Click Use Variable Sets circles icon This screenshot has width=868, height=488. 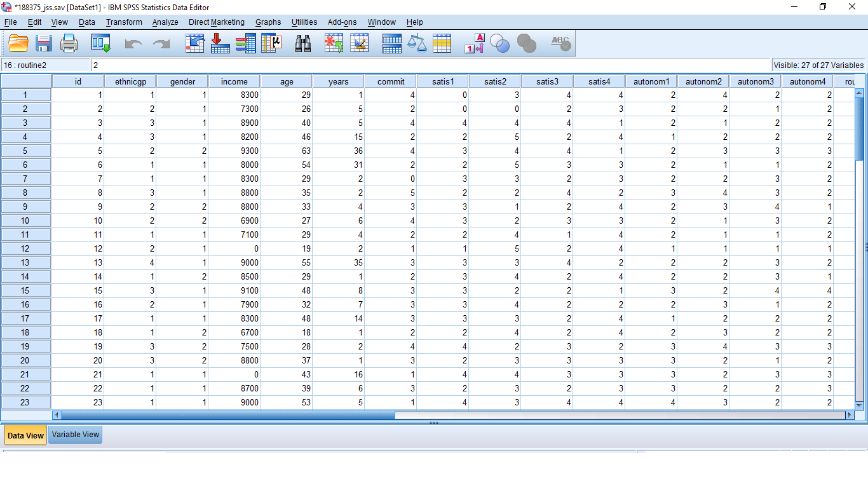(499, 43)
